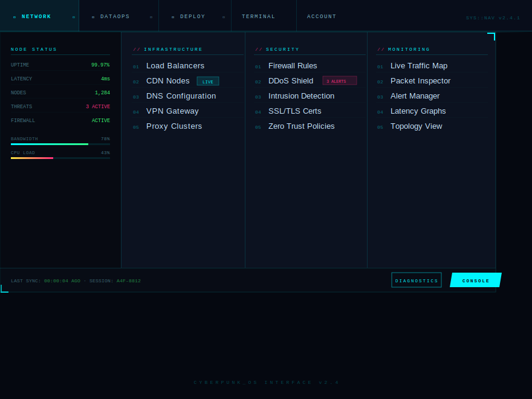
Task: Open SSL/TLS Certs
Action: point(310,111)
